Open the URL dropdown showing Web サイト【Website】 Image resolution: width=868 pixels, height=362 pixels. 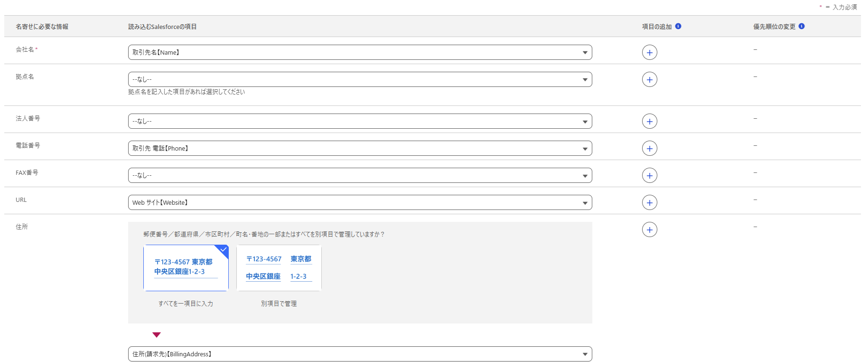(360, 202)
